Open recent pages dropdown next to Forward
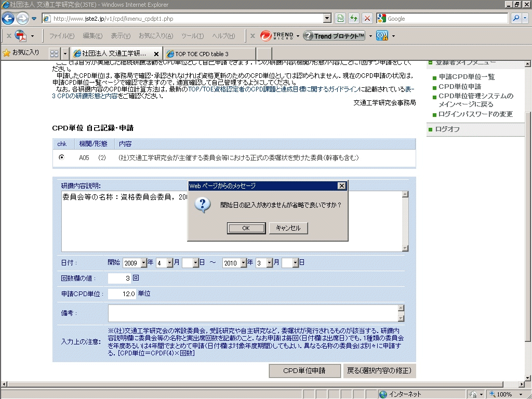The width and height of the screenshot is (532, 399). [x=34, y=19]
